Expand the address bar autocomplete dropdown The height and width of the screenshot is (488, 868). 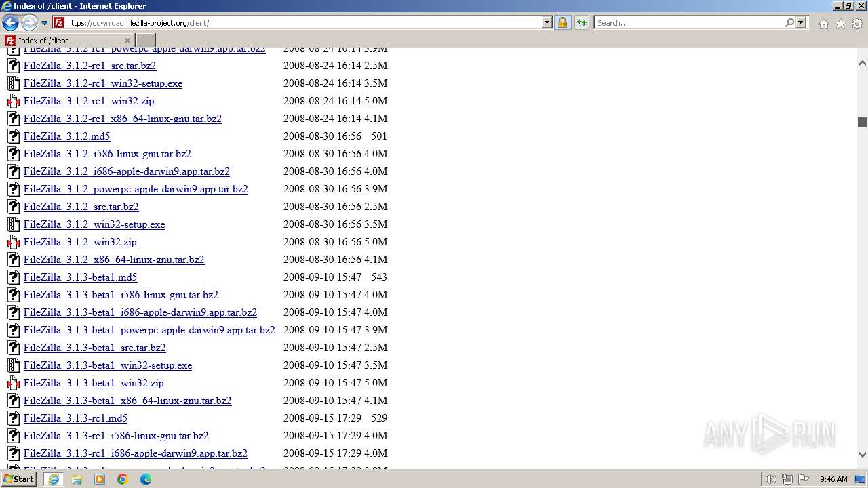click(x=547, y=22)
